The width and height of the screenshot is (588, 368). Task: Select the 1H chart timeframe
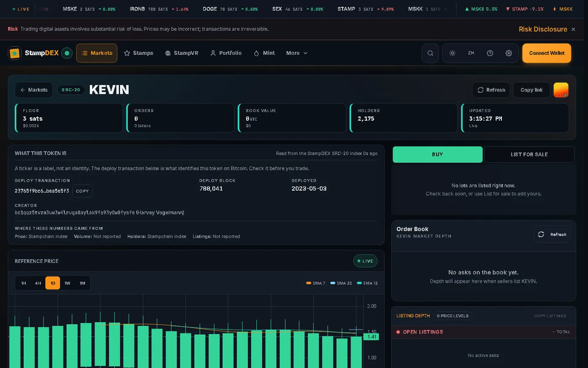point(24,283)
